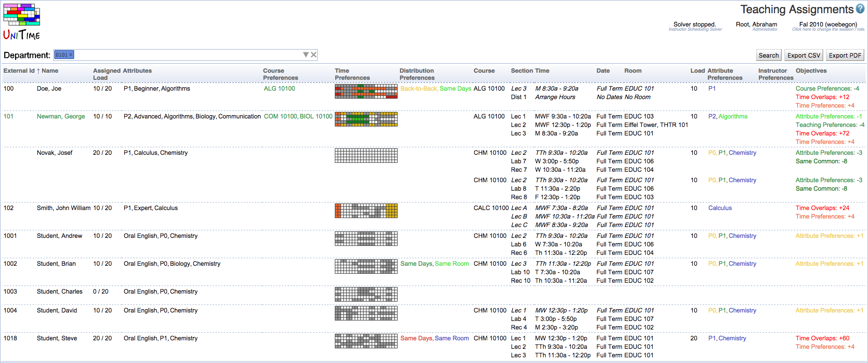Click CALC 10100 course cell
The image size is (868, 363).
[491, 208]
